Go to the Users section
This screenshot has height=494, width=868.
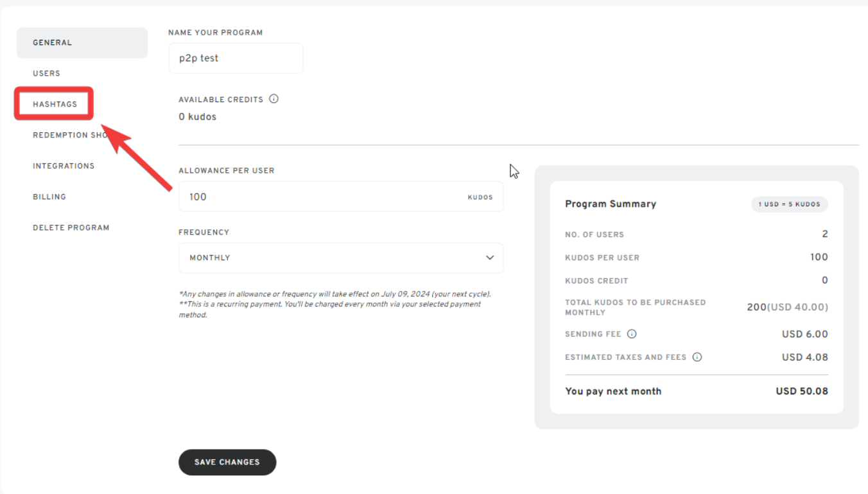(x=46, y=74)
